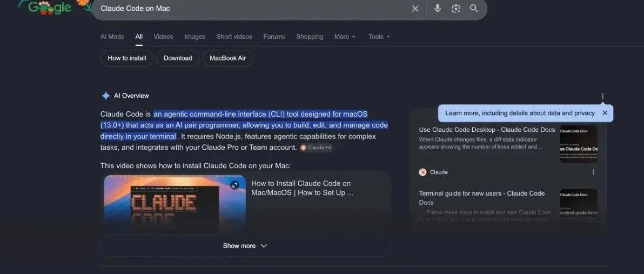Clear the search box with the X icon

[x=415, y=9]
